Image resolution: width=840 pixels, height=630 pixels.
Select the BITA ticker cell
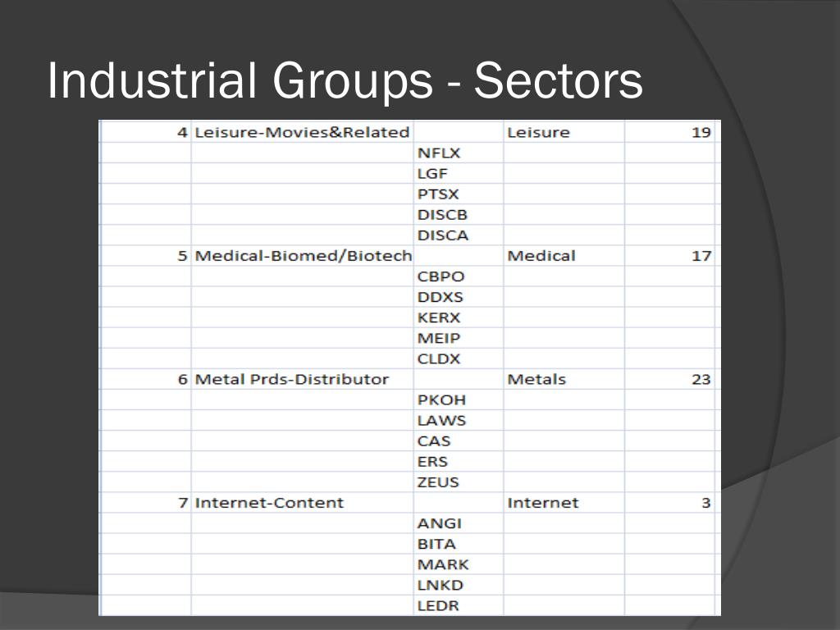459,544
